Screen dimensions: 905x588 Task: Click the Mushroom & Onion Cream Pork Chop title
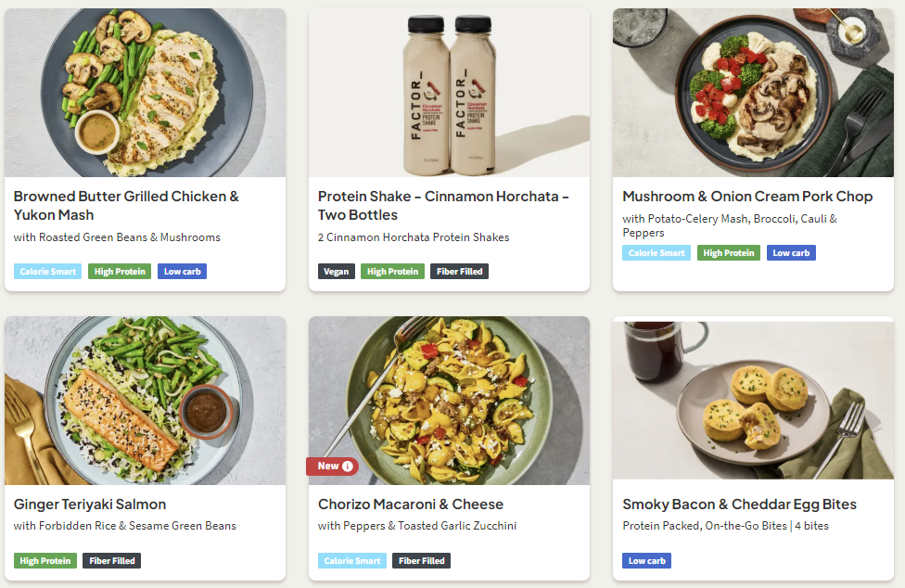(747, 197)
